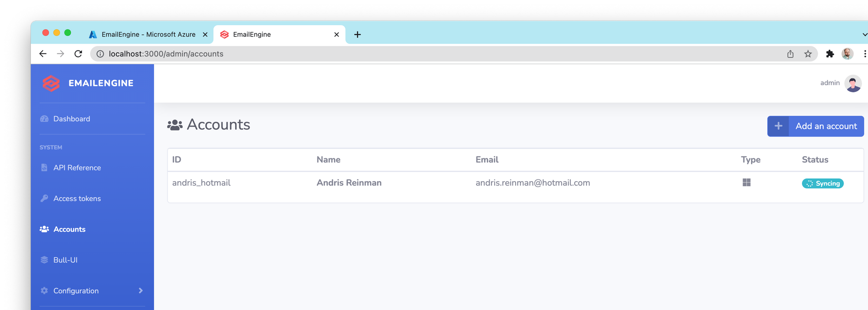Click the Syncing status badge

[x=822, y=183]
